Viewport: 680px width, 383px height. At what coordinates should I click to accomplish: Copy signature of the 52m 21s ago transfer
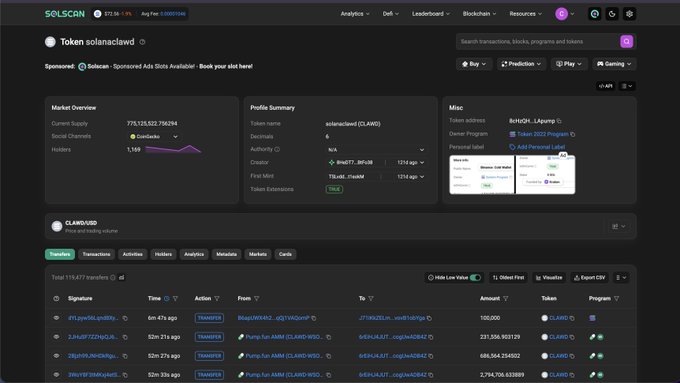pos(125,337)
